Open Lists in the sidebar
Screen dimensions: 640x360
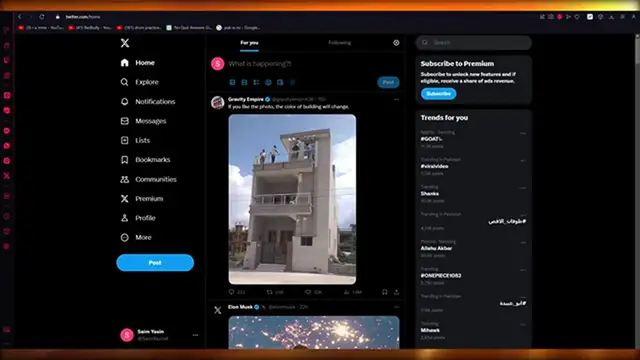point(135,140)
